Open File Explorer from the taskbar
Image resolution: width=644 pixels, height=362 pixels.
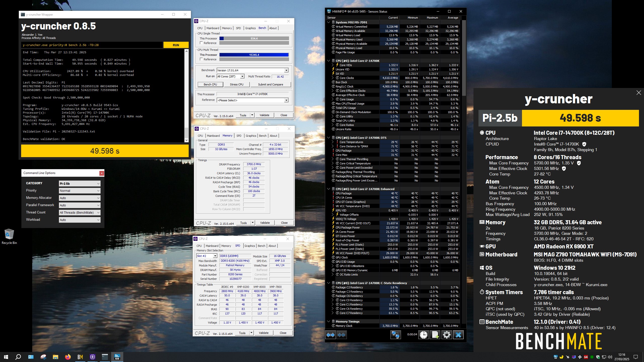55,357
